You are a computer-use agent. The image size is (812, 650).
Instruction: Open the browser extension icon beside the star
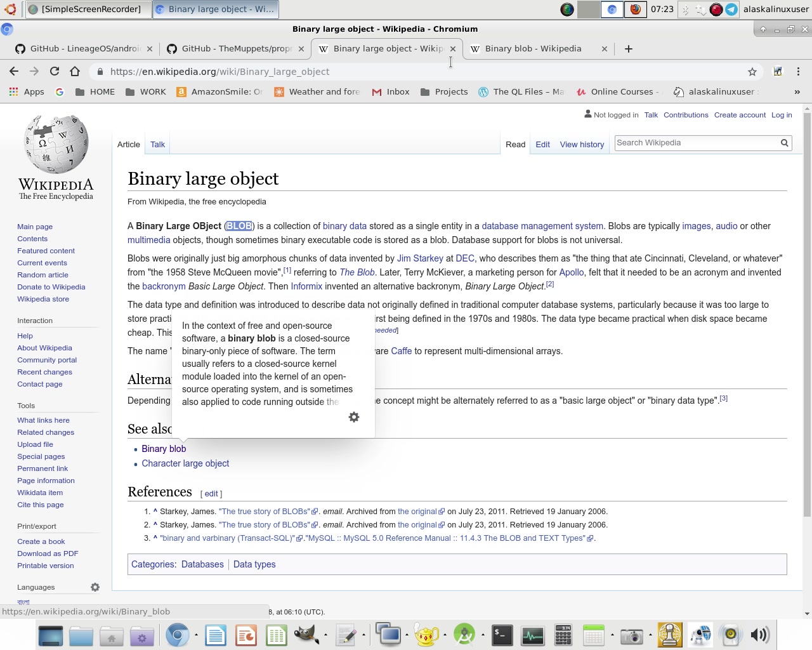click(778, 72)
